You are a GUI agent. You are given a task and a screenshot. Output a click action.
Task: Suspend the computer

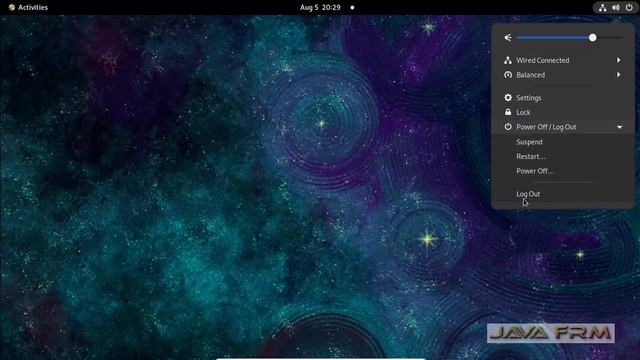(563, 142)
